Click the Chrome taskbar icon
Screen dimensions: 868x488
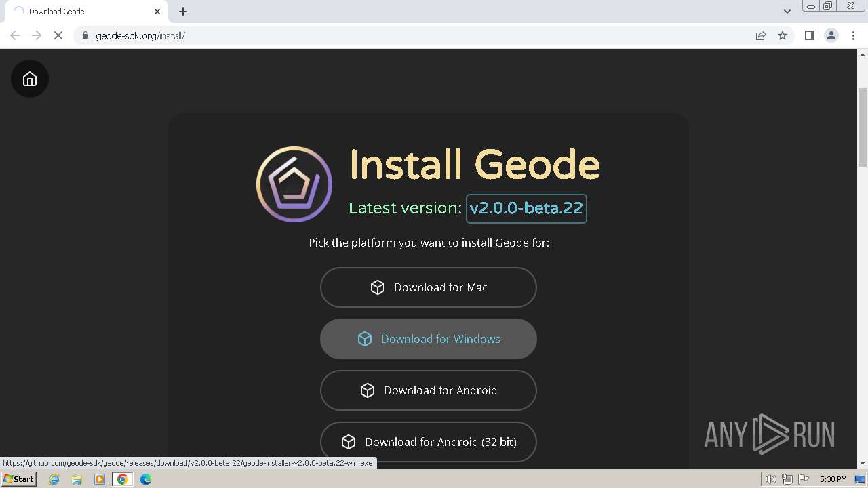tap(123, 479)
